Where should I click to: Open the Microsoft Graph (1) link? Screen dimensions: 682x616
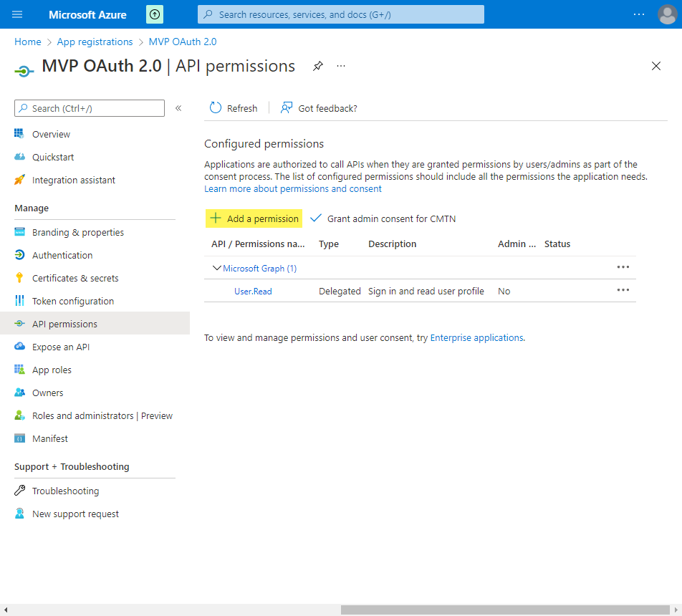pyautogui.click(x=259, y=269)
